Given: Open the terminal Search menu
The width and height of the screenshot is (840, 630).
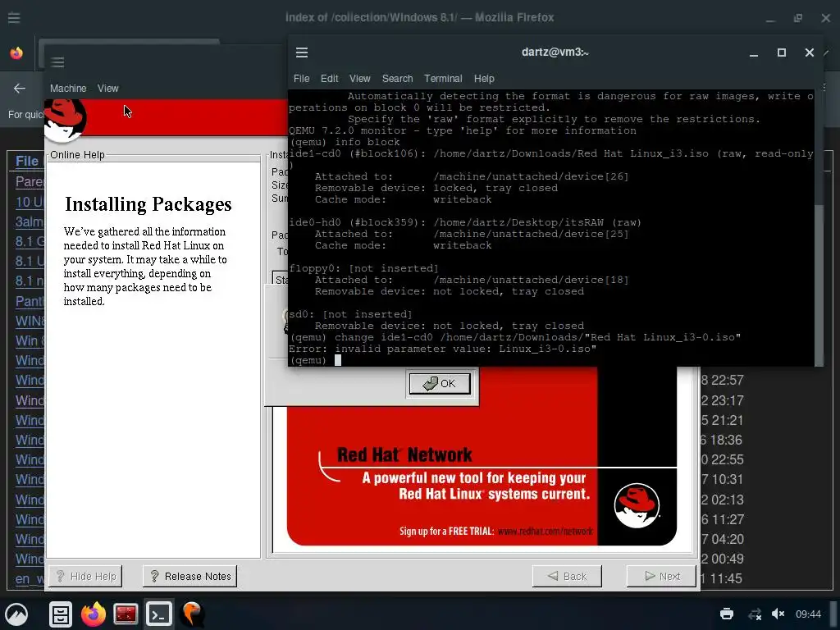Looking at the screenshot, I should 397,79.
